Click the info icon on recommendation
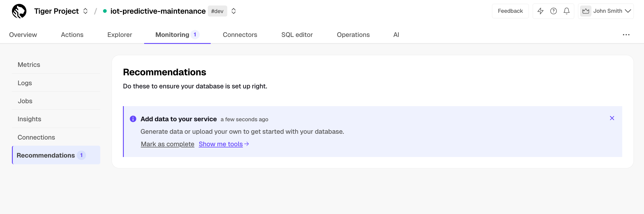This screenshot has height=214, width=644. tap(133, 119)
